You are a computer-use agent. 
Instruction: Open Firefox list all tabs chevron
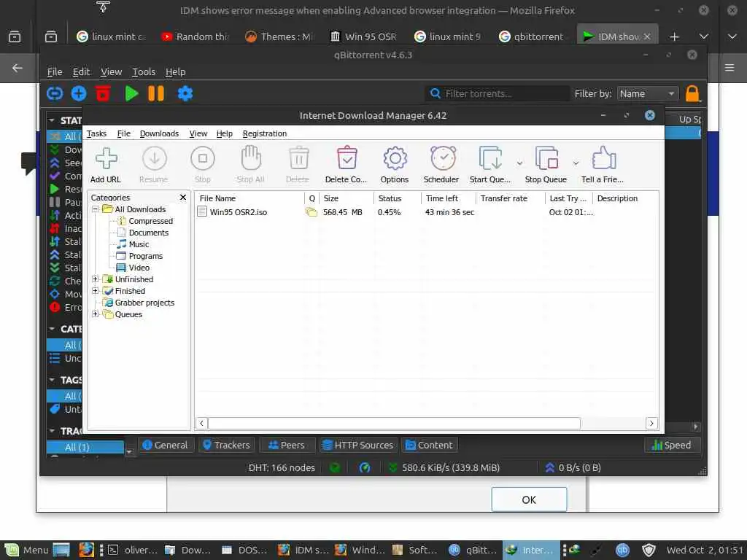coord(704,36)
